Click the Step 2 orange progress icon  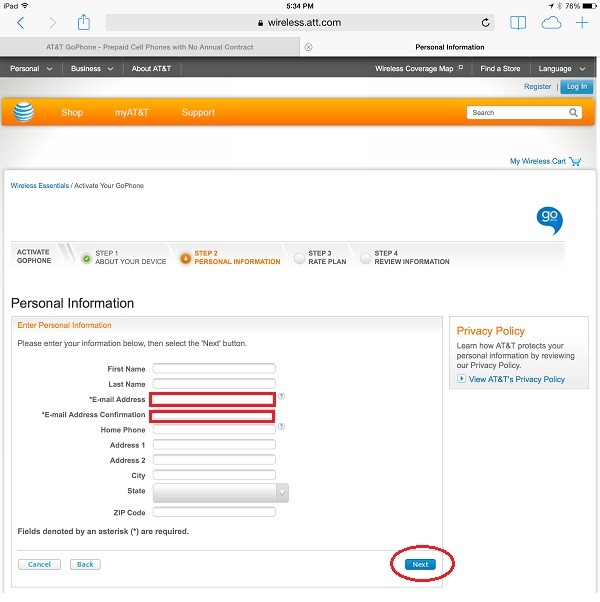[185, 258]
